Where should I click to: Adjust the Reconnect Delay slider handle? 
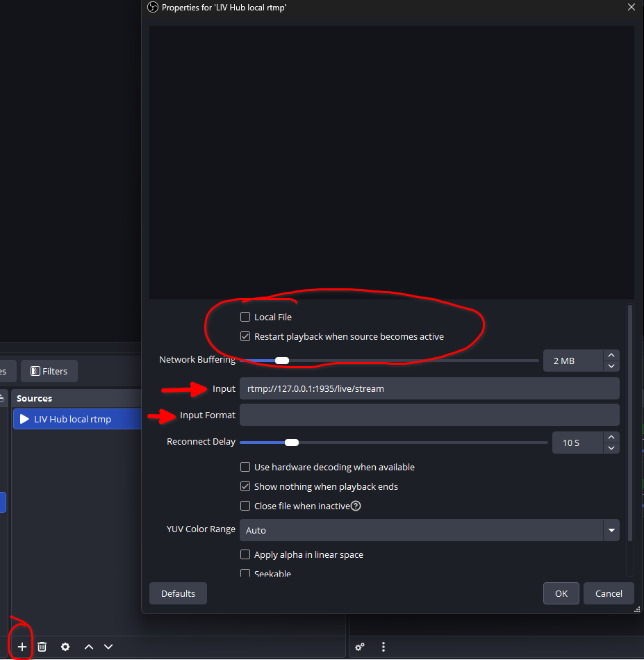click(291, 442)
